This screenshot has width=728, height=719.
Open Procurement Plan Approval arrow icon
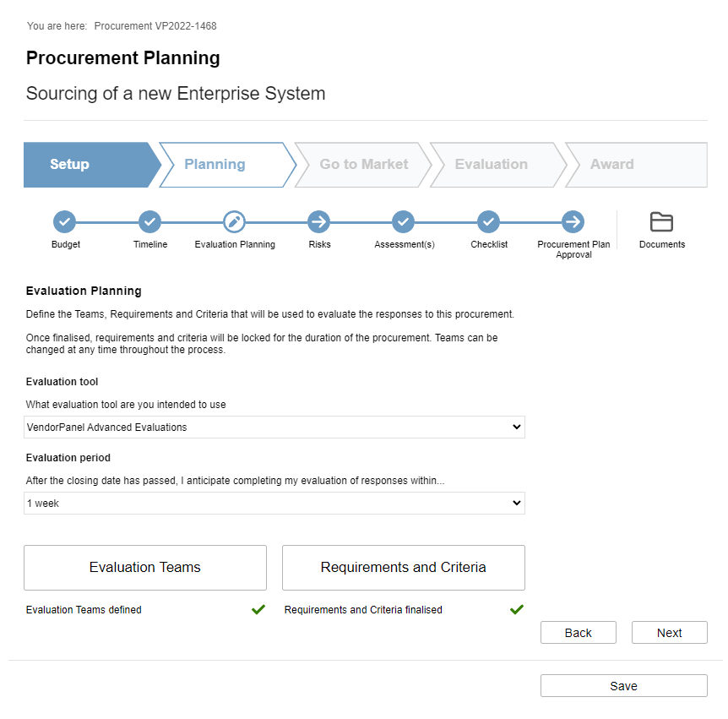tap(573, 222)
